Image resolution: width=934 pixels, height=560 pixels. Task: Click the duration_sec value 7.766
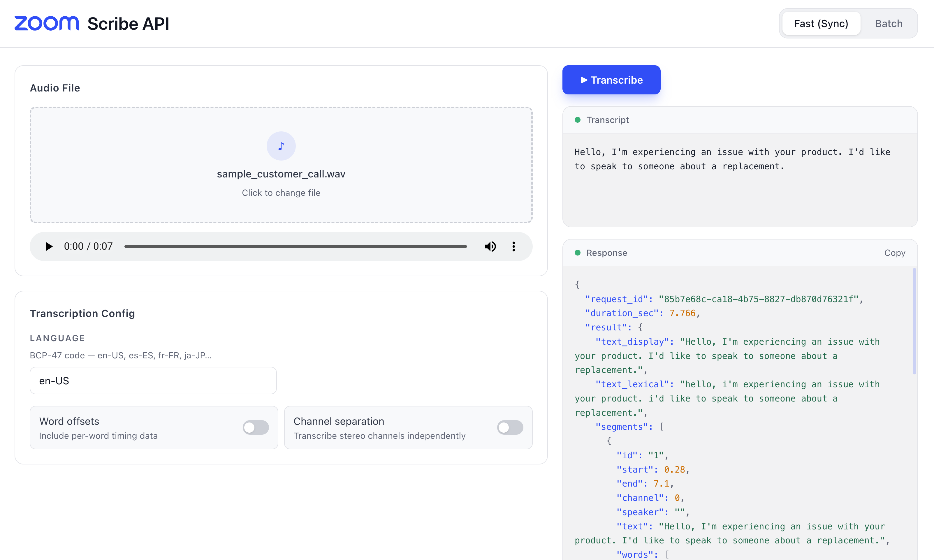(682, 313)
